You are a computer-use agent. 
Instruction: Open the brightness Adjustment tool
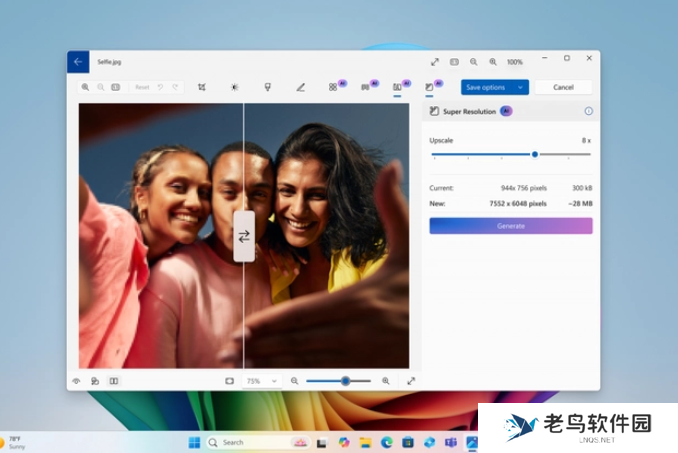(x=235, y=87)
